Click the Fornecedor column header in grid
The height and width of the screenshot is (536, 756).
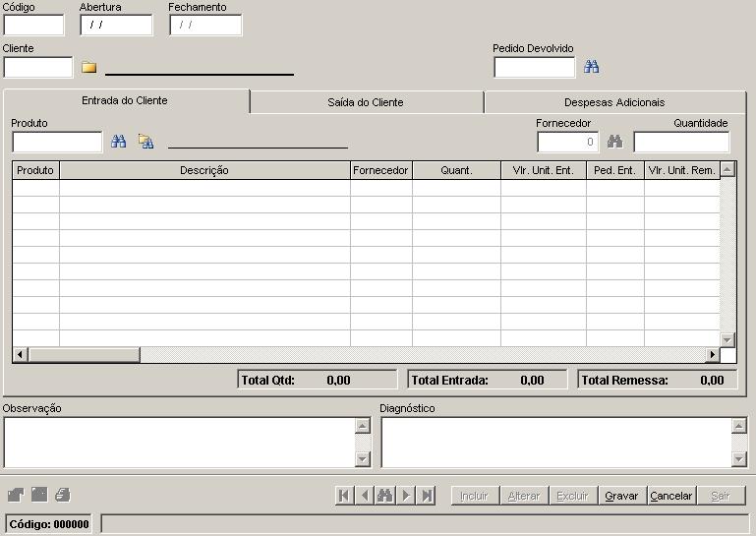click(380, 170)
